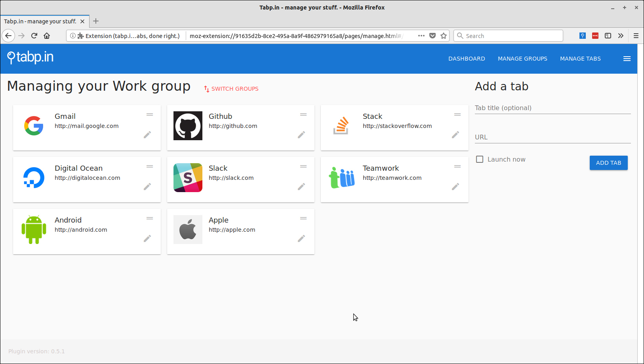
Task: Edit the Android tab via its pencil icon
Action: pos(147,238)
